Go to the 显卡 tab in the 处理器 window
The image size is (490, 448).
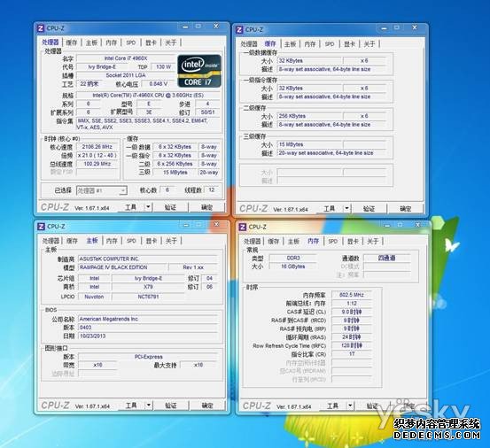point(151,42)
